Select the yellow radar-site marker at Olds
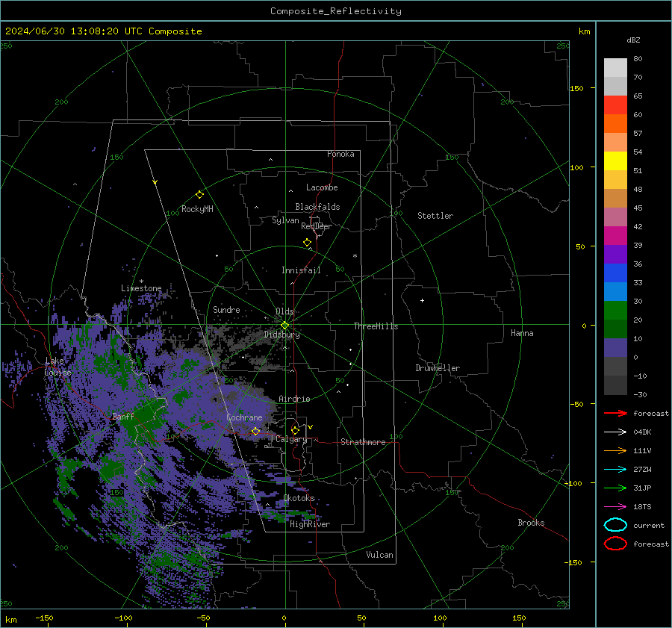The image size is (672, 628). (x=284, y=326)
